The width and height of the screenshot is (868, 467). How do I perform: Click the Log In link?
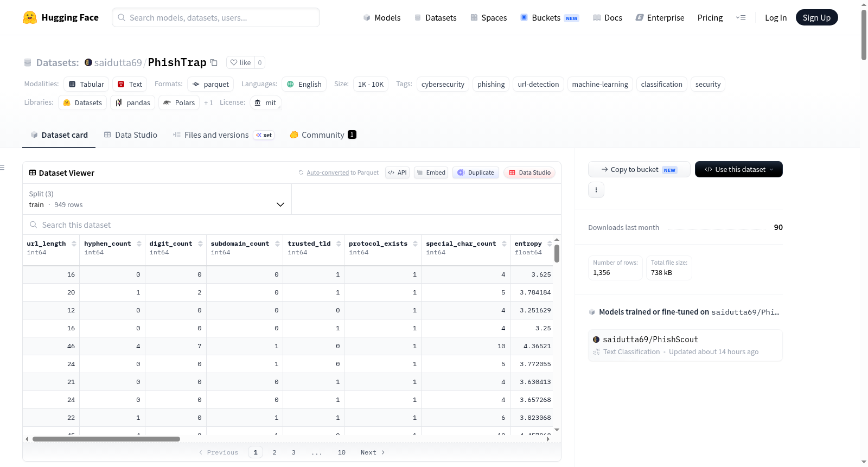pos(776,18)
